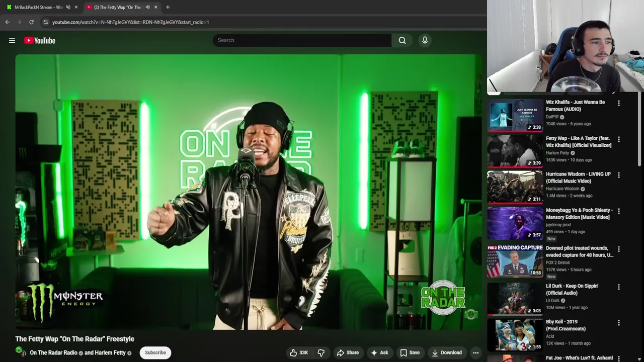Open more actions ellipsis below video
This screenshot has height=362, width=644.
(x=475, y=352)
